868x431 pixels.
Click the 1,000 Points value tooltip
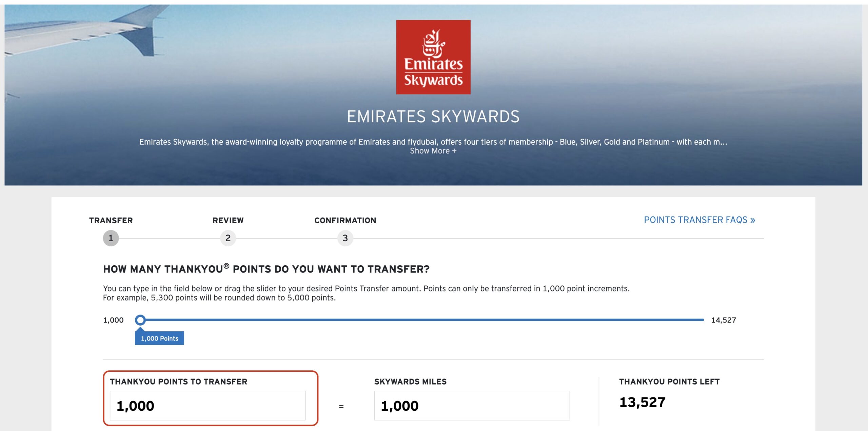tap(159, 337)
